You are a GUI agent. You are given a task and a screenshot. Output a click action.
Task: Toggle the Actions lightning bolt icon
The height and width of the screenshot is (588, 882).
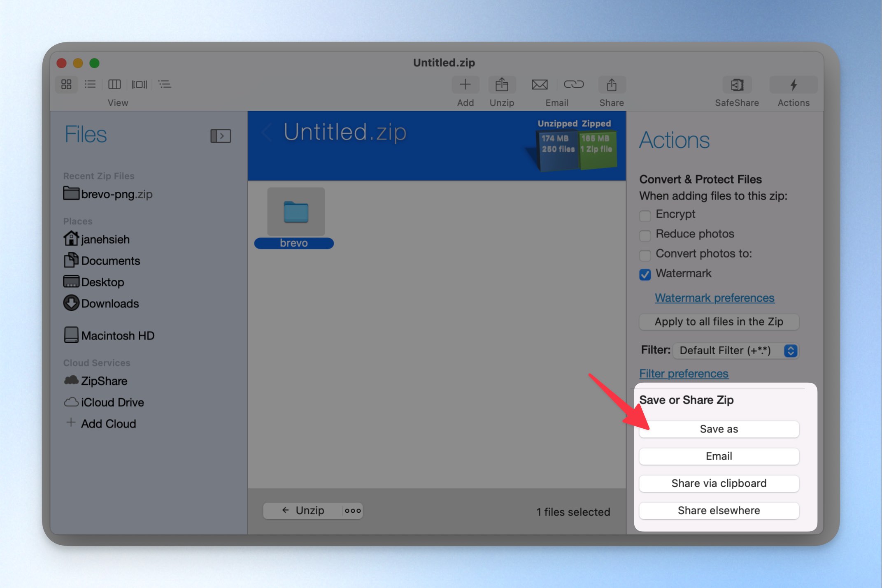[x=793, y=85]
